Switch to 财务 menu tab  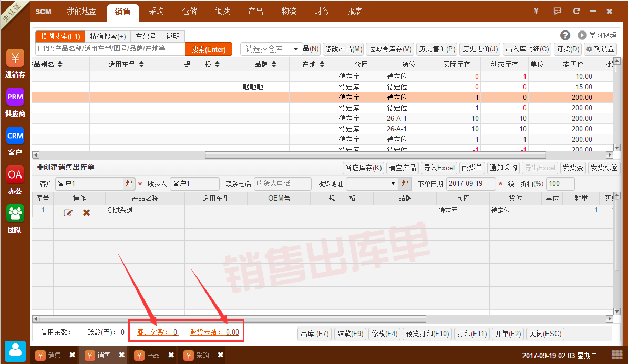(322, 11)
